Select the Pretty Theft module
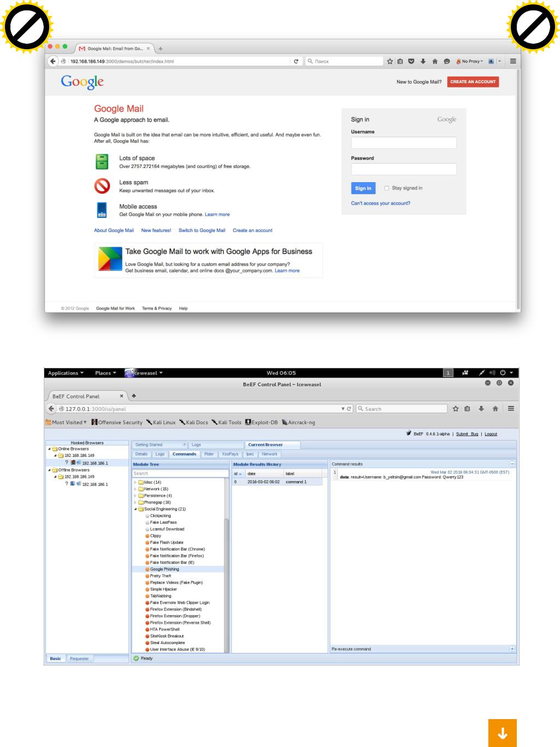The image size is (560, 747). 160,576
